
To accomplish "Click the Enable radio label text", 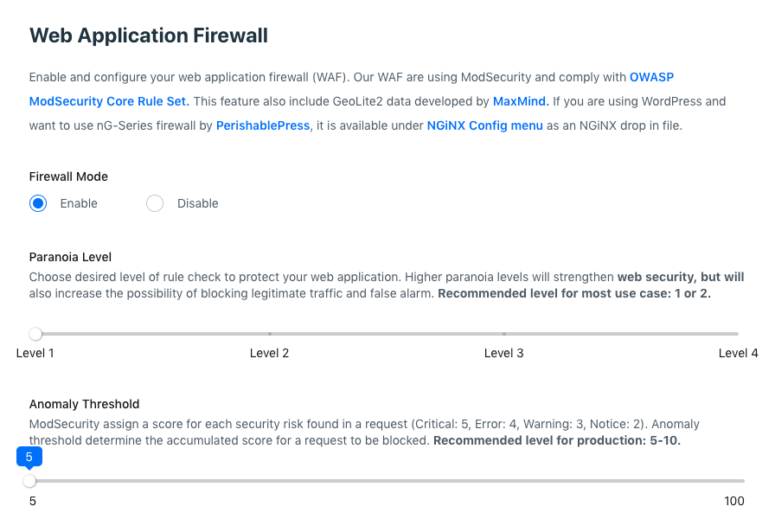I will [x=79, y=203].
